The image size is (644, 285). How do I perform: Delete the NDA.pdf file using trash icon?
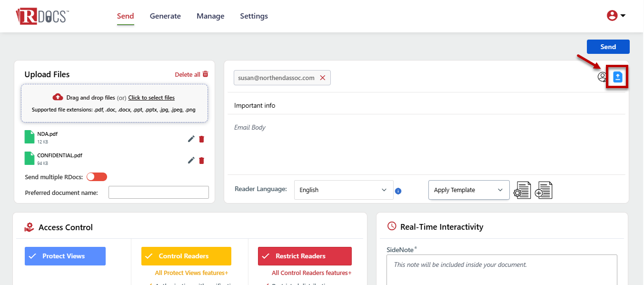point(201,139)
